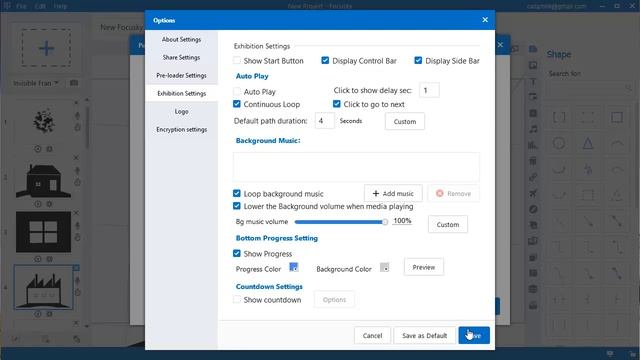
Task: Click the Shape panel search field
Action: click(x=590, y=88)
